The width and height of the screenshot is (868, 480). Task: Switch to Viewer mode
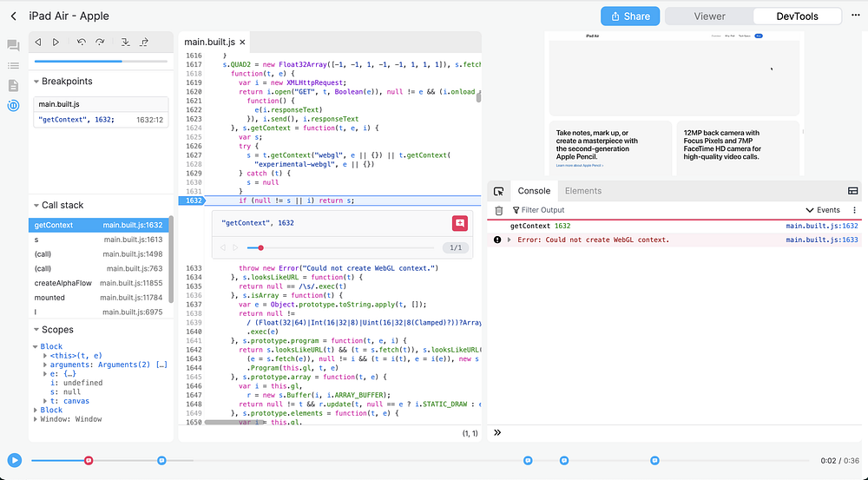(709, 16)
